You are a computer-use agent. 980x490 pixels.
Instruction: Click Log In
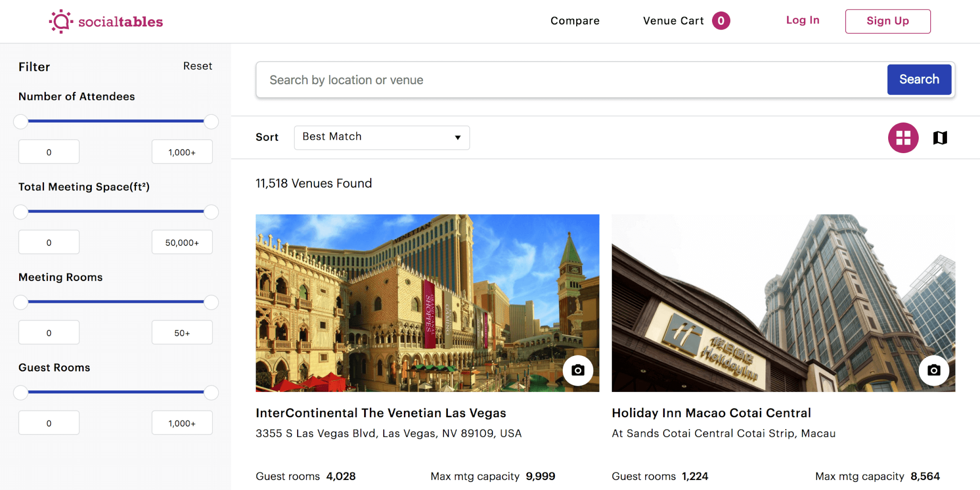(802, 21)
